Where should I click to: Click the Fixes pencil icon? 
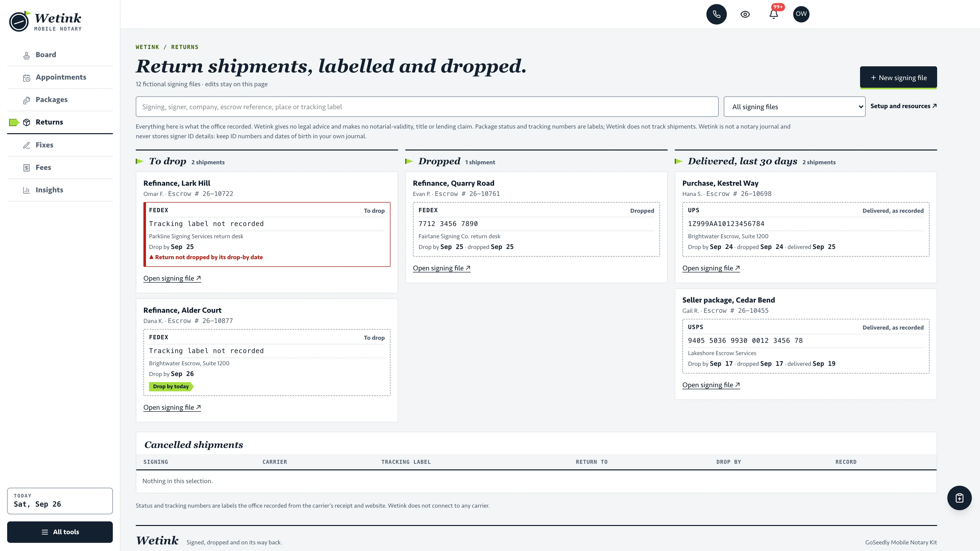coord(26,145)
